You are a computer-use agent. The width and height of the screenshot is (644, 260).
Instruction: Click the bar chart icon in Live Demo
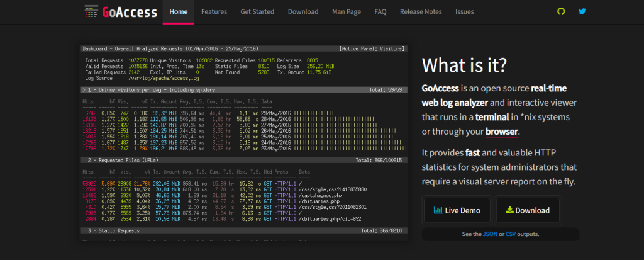pos(438,210)
